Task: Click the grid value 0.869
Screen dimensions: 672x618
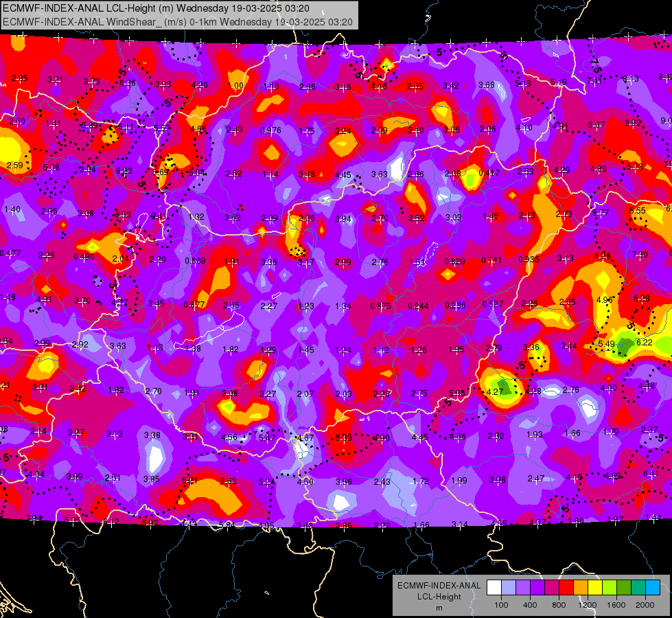Action: point(195,260)
